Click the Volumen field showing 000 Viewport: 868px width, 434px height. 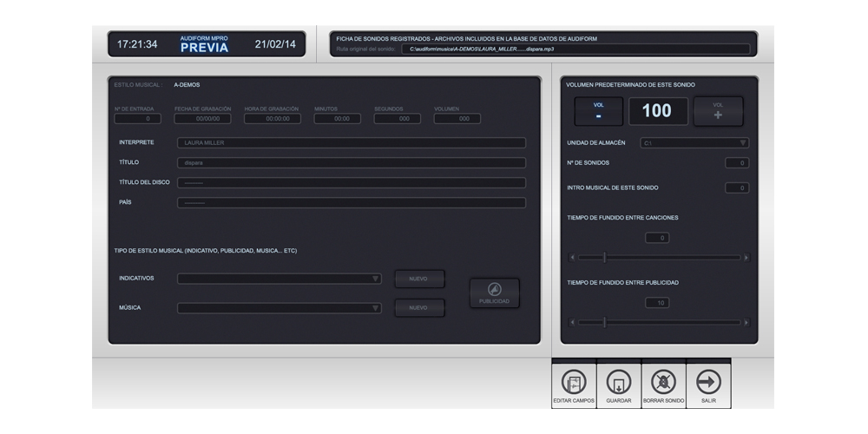(457, 118)
